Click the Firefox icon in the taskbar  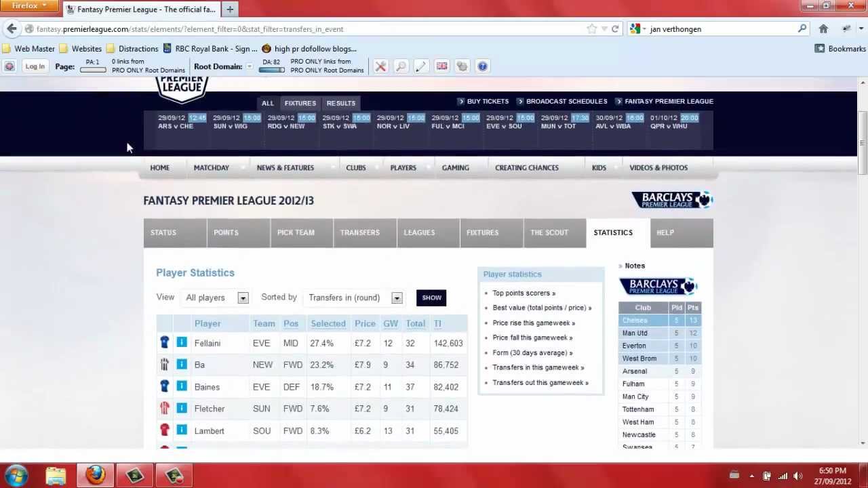coord(95,475)
